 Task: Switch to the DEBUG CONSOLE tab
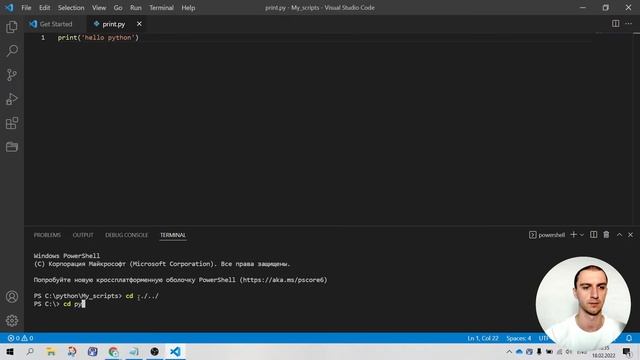click(127, 235)
